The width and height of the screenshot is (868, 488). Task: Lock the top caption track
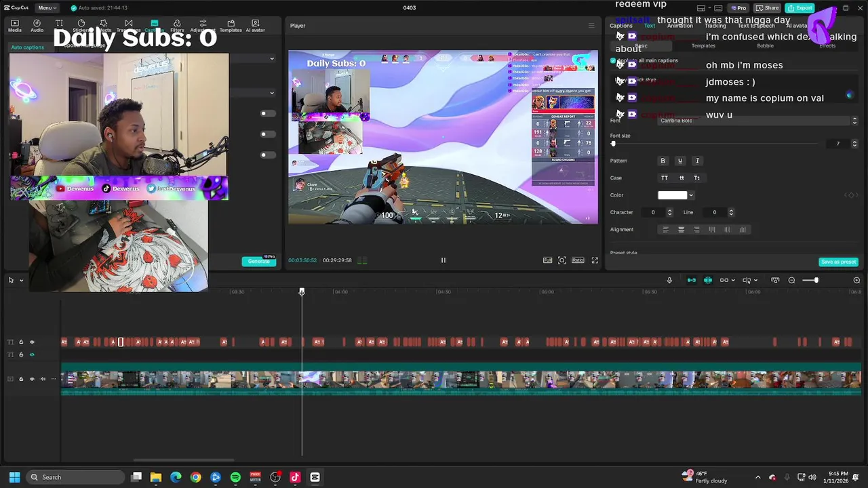click(x=21, y=342)
